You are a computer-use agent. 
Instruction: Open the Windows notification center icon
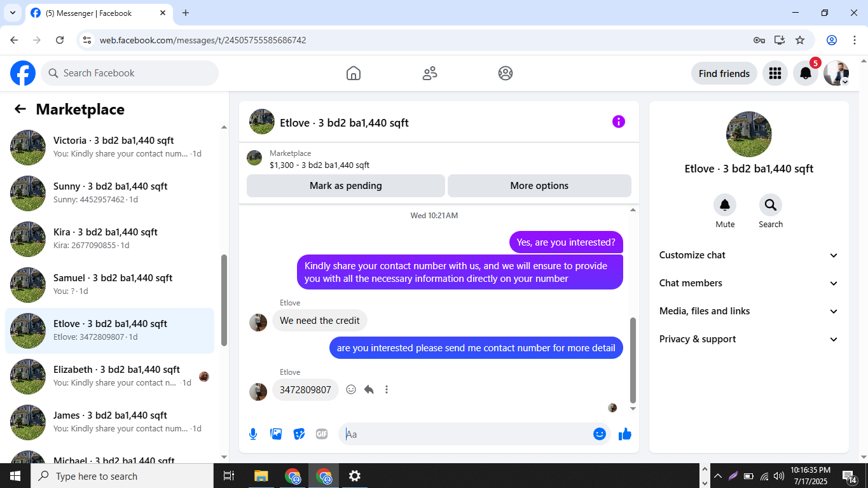850,476
